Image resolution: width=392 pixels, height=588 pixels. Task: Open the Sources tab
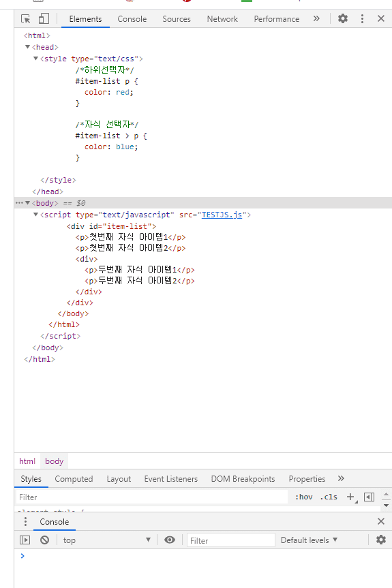[x=177, y=19]
